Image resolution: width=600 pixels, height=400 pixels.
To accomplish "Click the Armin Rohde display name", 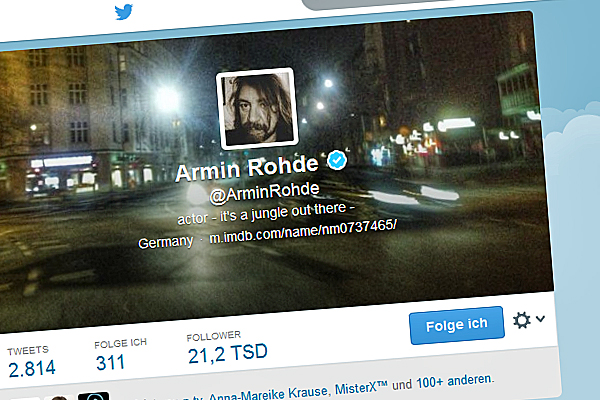I will point(247,169).
